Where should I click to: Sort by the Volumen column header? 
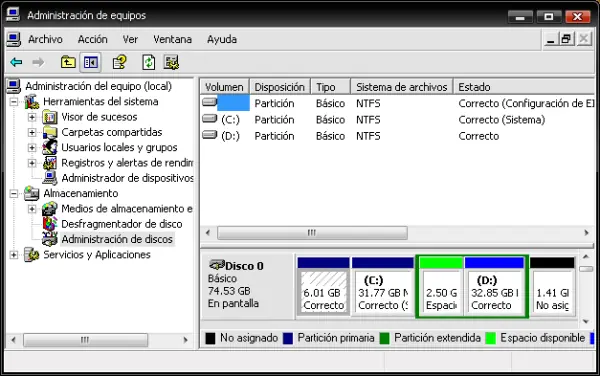pos(225,87)
